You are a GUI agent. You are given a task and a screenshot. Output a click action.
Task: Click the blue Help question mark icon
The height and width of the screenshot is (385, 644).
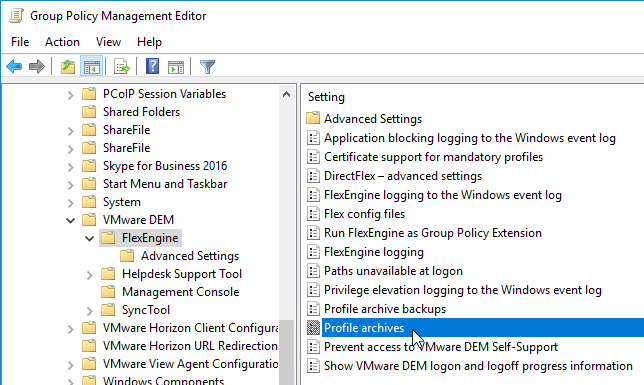(152, 66)
